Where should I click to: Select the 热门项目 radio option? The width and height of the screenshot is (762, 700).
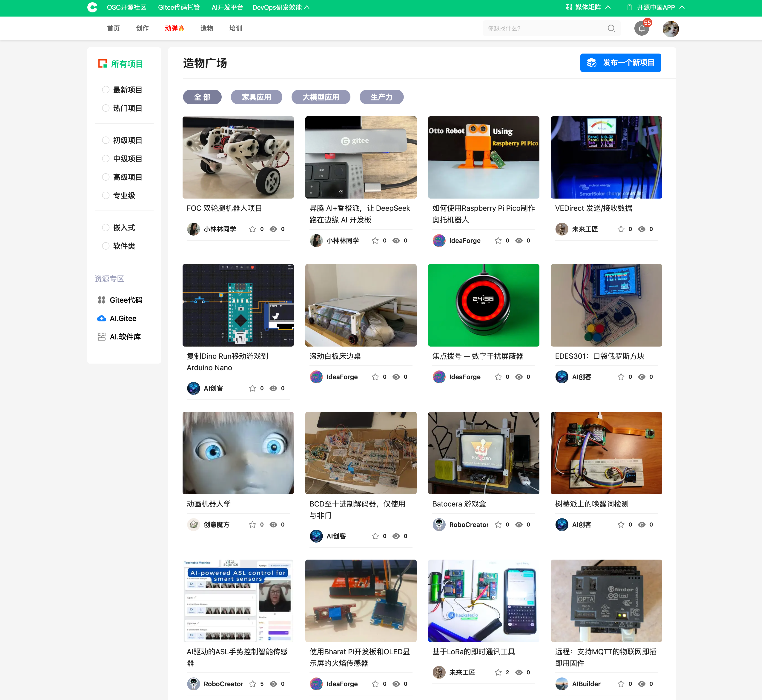tap(106, 108)
